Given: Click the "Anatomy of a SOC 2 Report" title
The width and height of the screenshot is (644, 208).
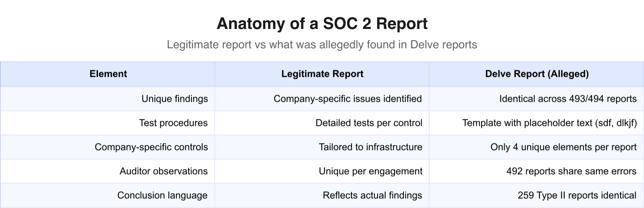Looking at the screenshot, I should pos(322,24).
